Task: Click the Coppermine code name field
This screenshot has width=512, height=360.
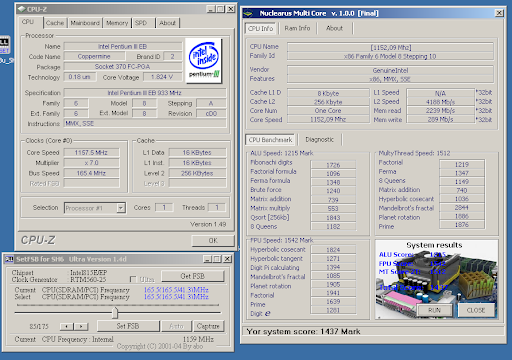Action: click(94, 56)
